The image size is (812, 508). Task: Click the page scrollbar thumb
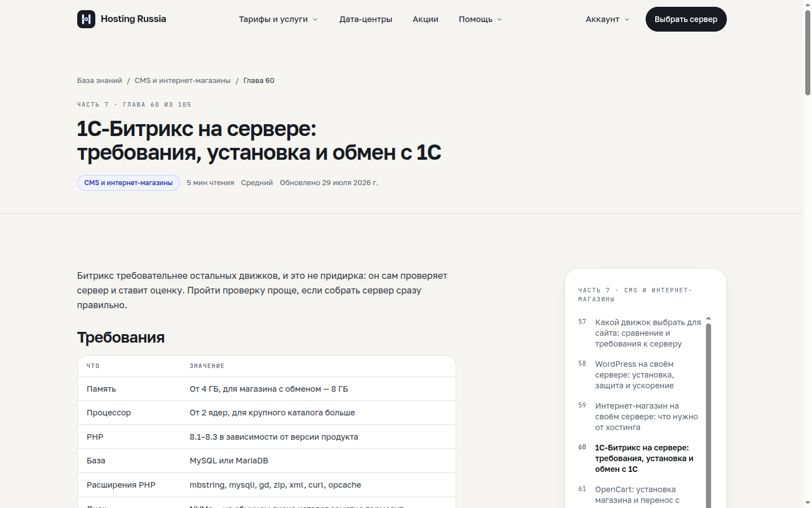click(x=807, y=52)
